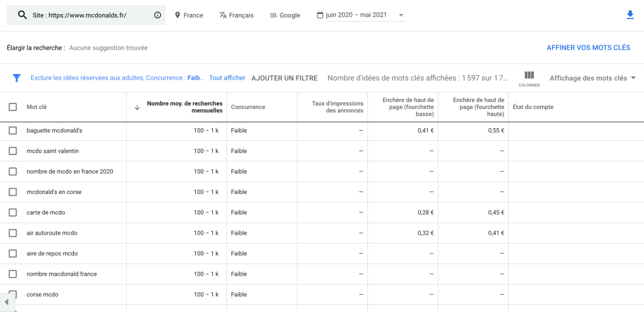Sort by Enchère de haut de page fourchette haute
Image resolution: width=644 pixels, height=312 pixels.
click(x=478, y=107)
